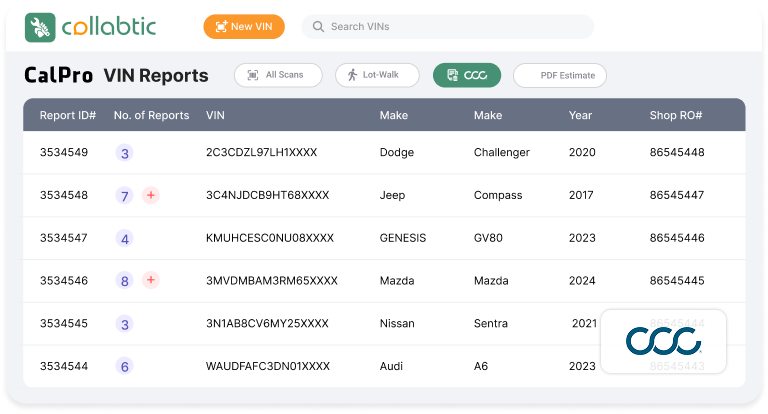Click report count badge 3 for Nissan
768x414 pixels.
tap(125, 324)
